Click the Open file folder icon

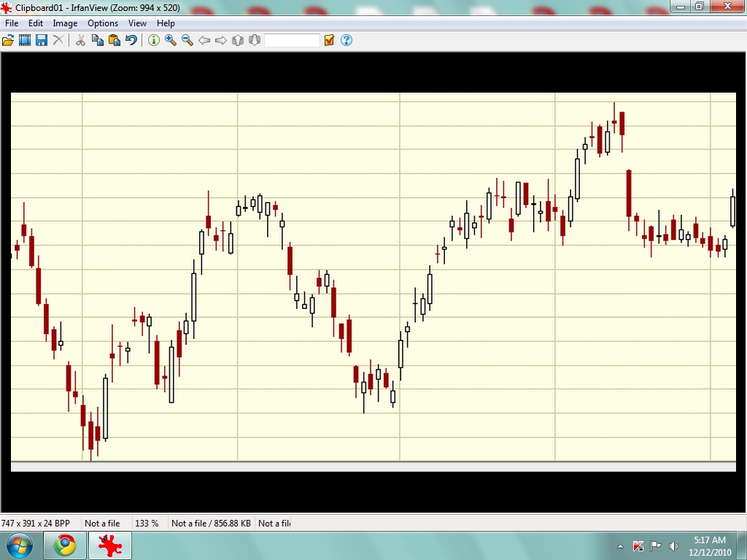pyautogui.click(x=7, y=41)
